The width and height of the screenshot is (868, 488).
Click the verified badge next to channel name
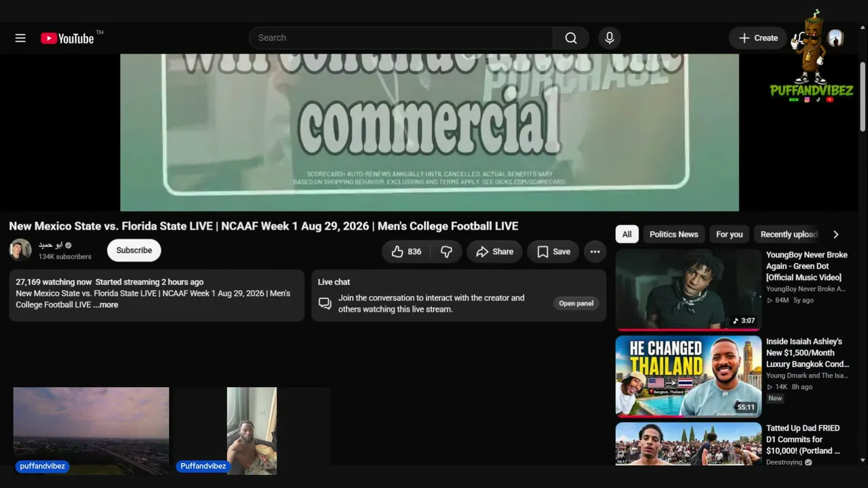pos(68,245)
